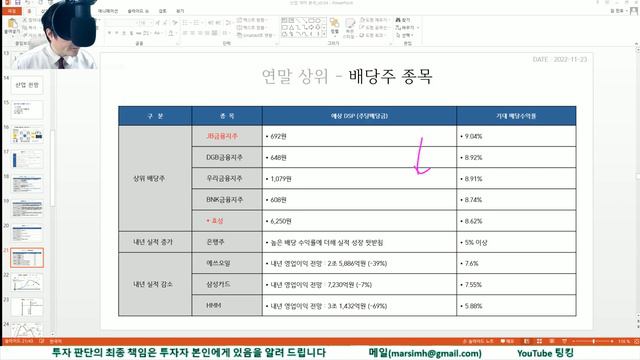Screen dimensions: 640x360
Task: Open the File (파일) tab
Action: coord(12,11)
